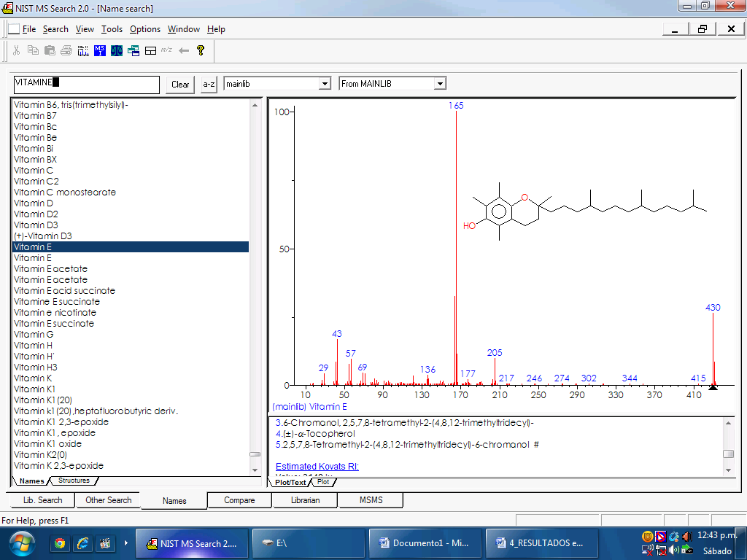The width and height of the screenshot is (747, 560).
Task: Click the Cut scissors toolbar icon
Action: (16, 50)
